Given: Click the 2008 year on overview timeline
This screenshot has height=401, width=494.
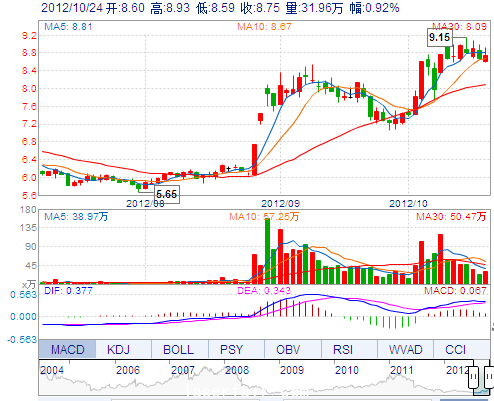Looking at the screenshot, I should 237,370.
